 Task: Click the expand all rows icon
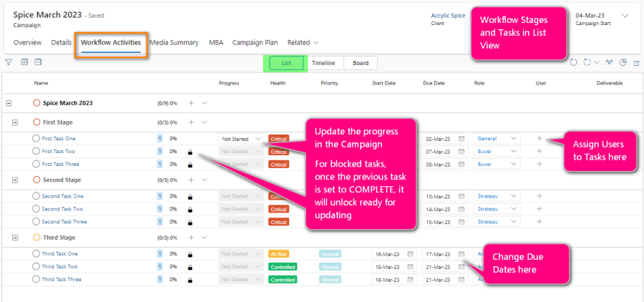[x=24, y=62]
